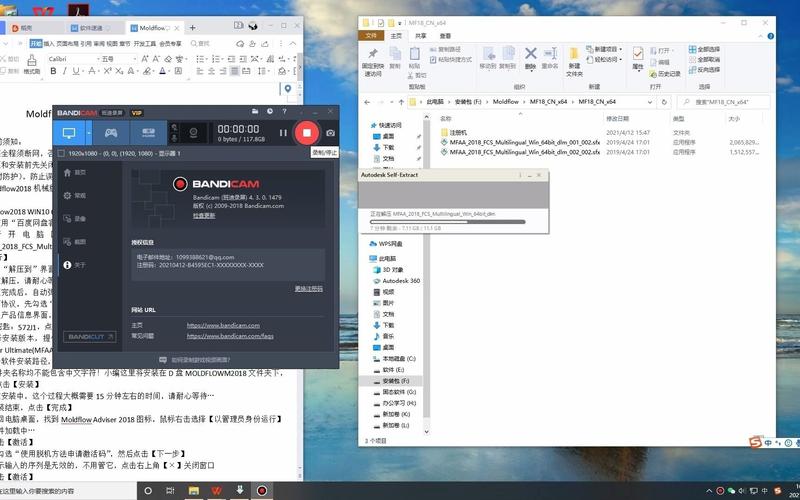Open Bandicam Video section in sidebar
Screen dimensions: 800x500
pos(75,218)
